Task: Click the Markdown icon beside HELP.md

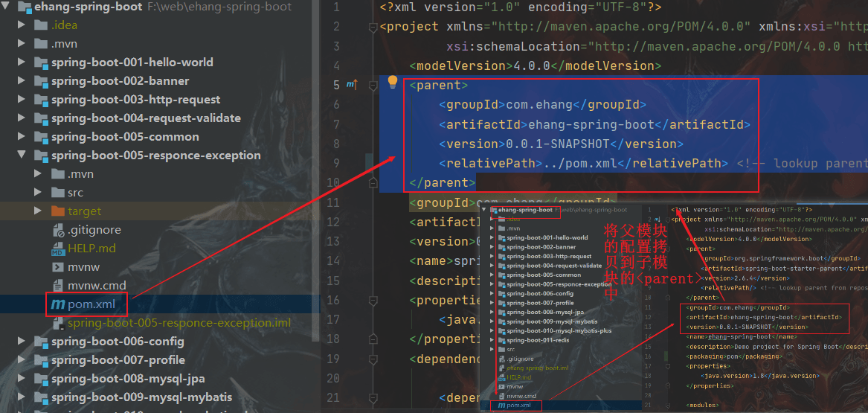Action: coord(58,248)
